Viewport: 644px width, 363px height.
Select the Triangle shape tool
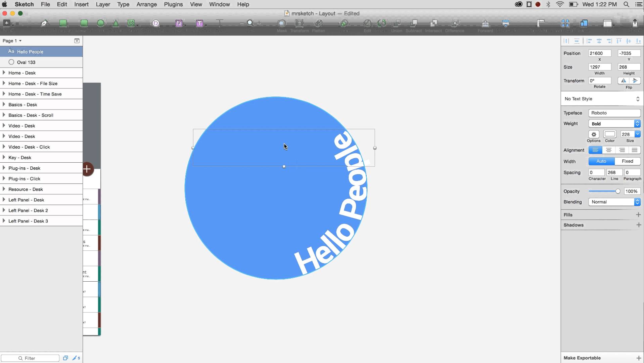116,23
